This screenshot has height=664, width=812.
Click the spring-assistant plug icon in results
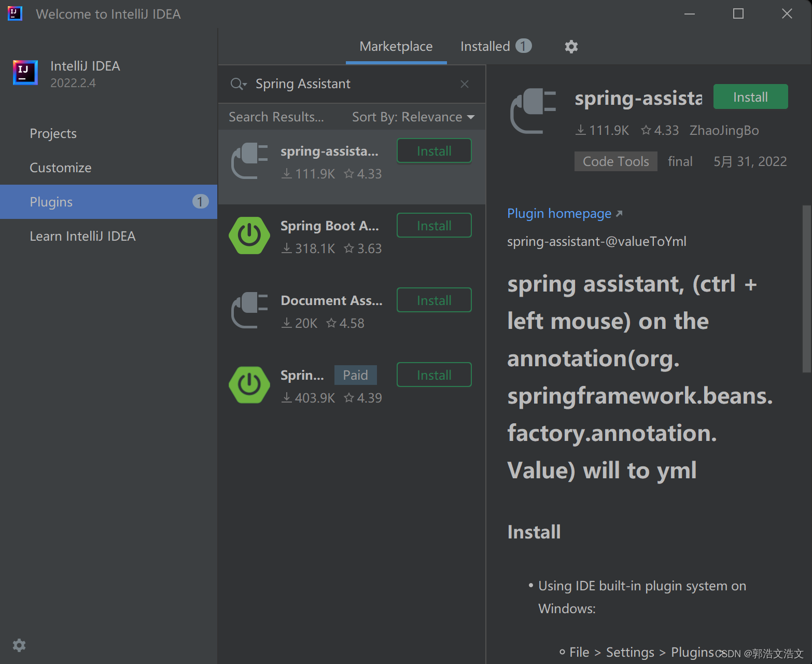pos(249,161)
